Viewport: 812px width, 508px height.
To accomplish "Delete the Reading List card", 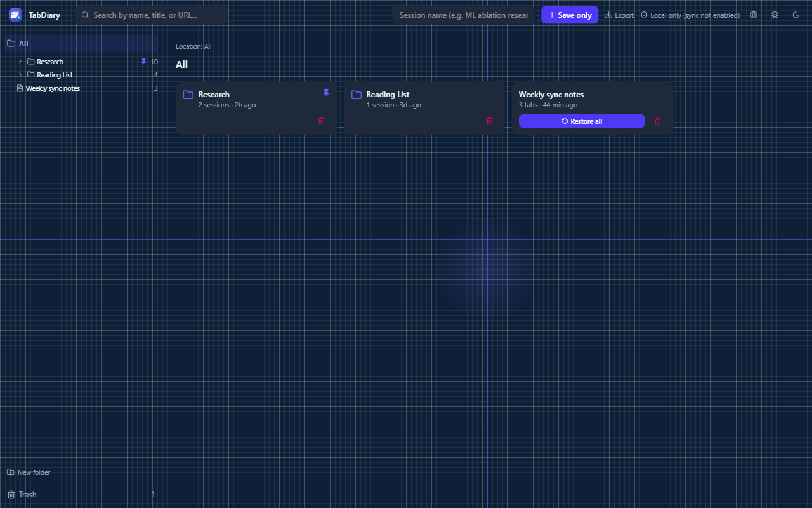I will tap(490, 121).
